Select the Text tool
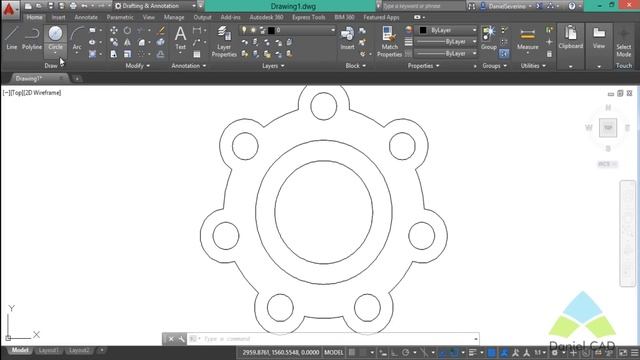This screenshot has width=640, height=360. [x=180, y=38]
